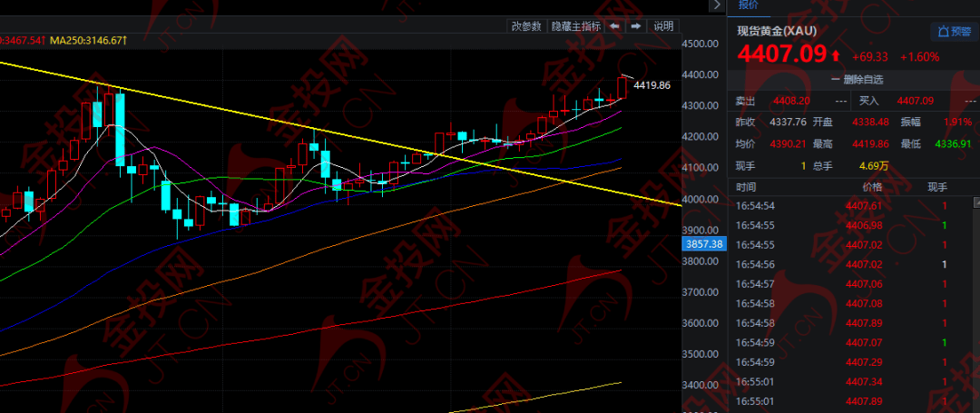980x413 pixels.
Task: Open the 改参数 parameter settings
Action: [x=525, y=26]
